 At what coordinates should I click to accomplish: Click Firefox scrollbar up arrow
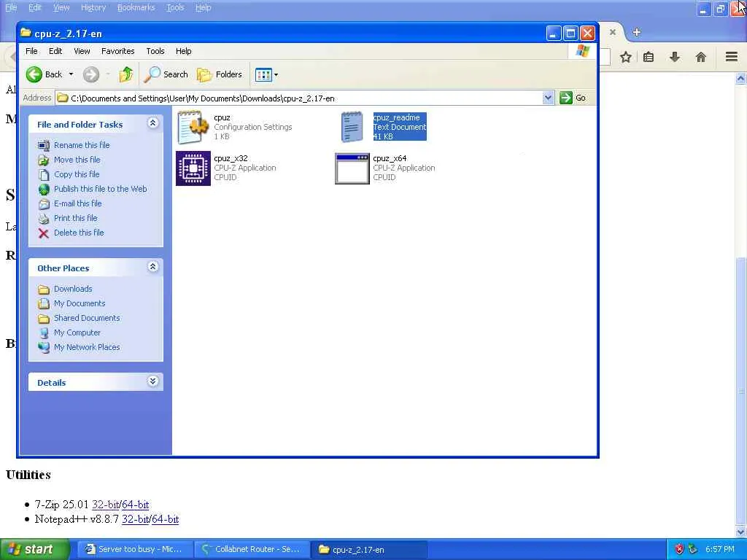point(741,78)
